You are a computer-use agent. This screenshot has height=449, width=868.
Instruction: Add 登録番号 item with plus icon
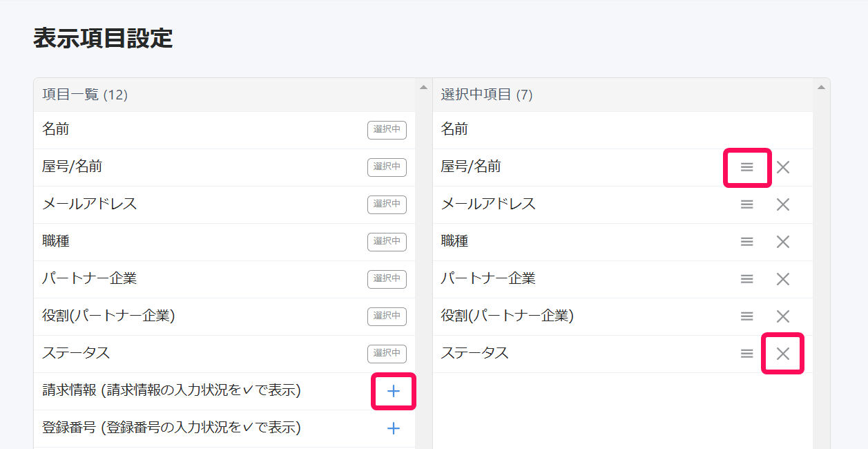394,429
